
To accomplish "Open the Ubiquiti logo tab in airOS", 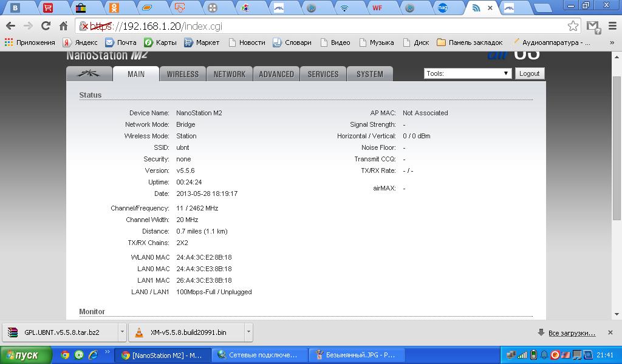I will (x=89, y=73).
